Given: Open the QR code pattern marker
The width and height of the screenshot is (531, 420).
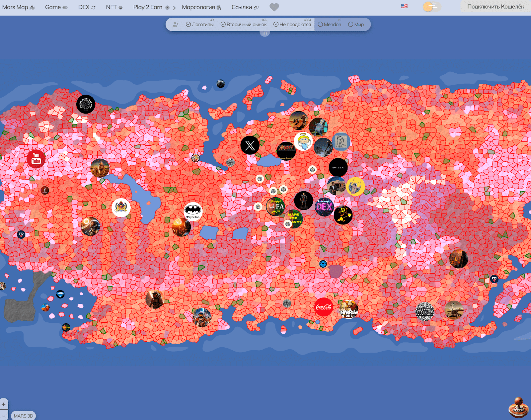Looking at the screenshot, I should tap(425, 311).
